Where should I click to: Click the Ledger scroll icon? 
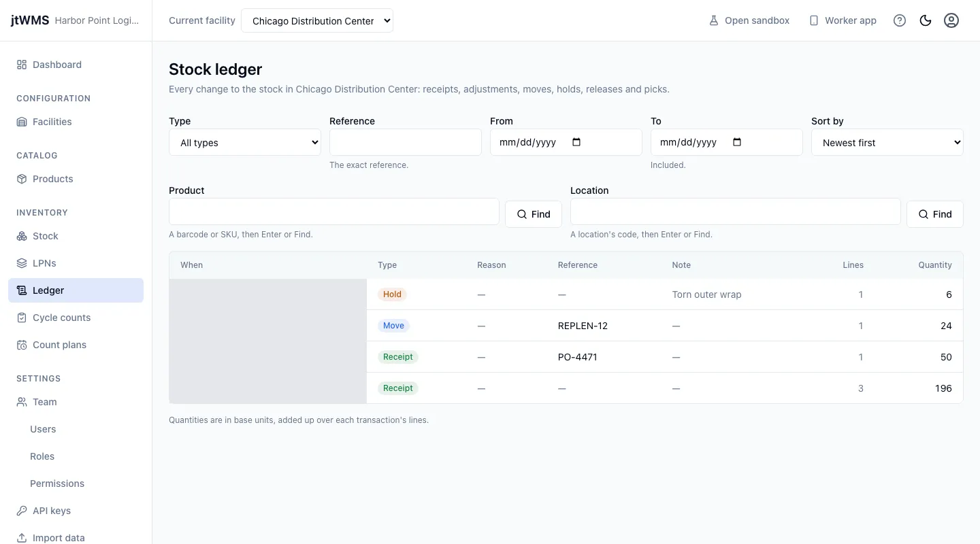pyautogui.click(x=22, y=290)
